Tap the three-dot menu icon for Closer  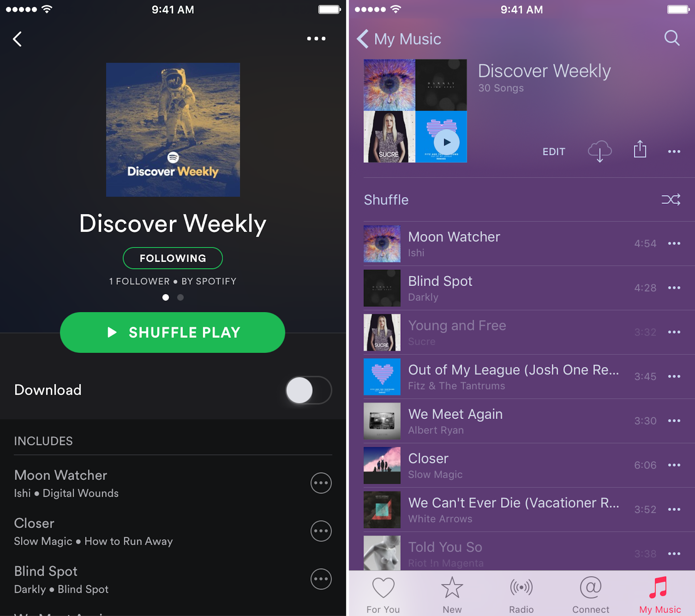coord(674,466)
